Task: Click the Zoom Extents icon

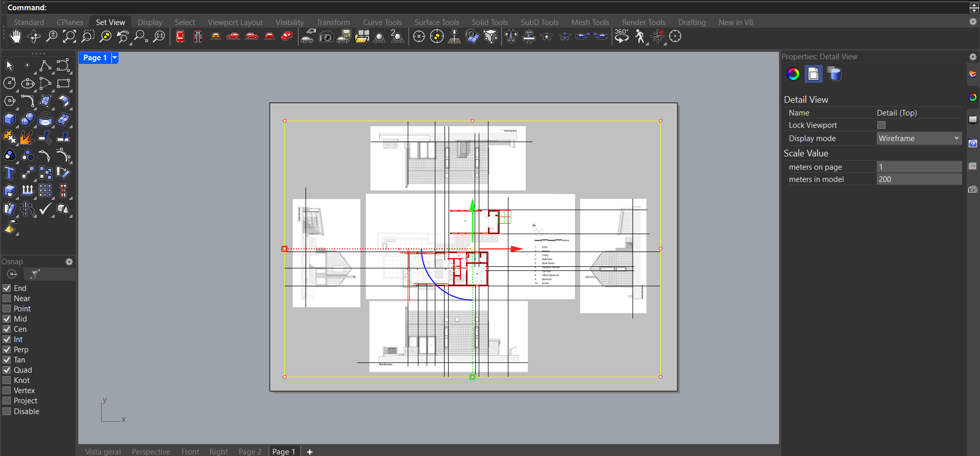Action: click(69, 36)
